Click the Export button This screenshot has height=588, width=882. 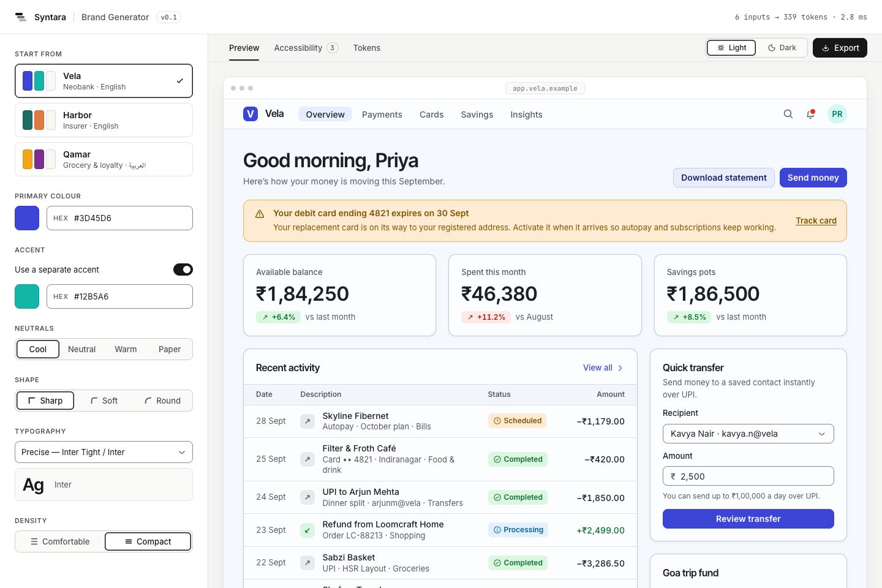click(840, 48)
